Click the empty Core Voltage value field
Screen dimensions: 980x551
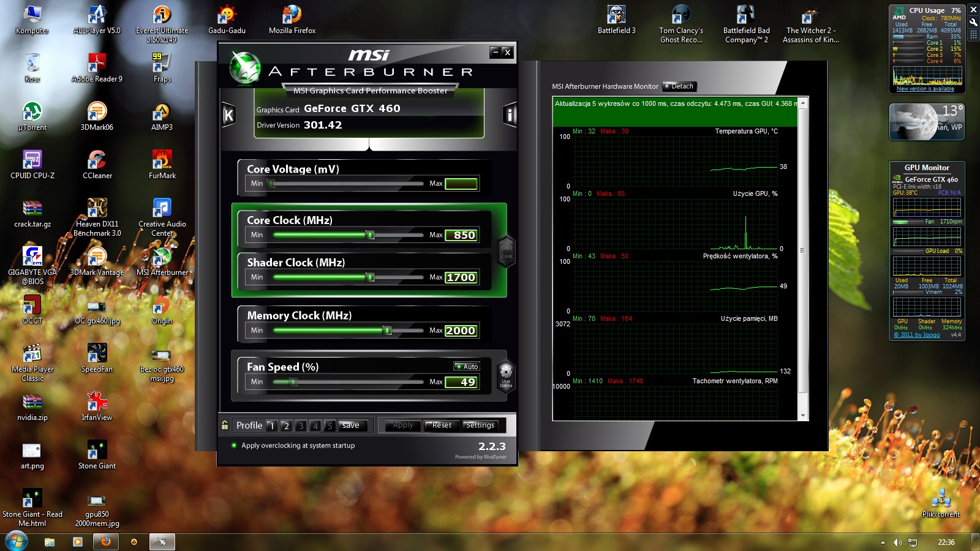point(461,184)
